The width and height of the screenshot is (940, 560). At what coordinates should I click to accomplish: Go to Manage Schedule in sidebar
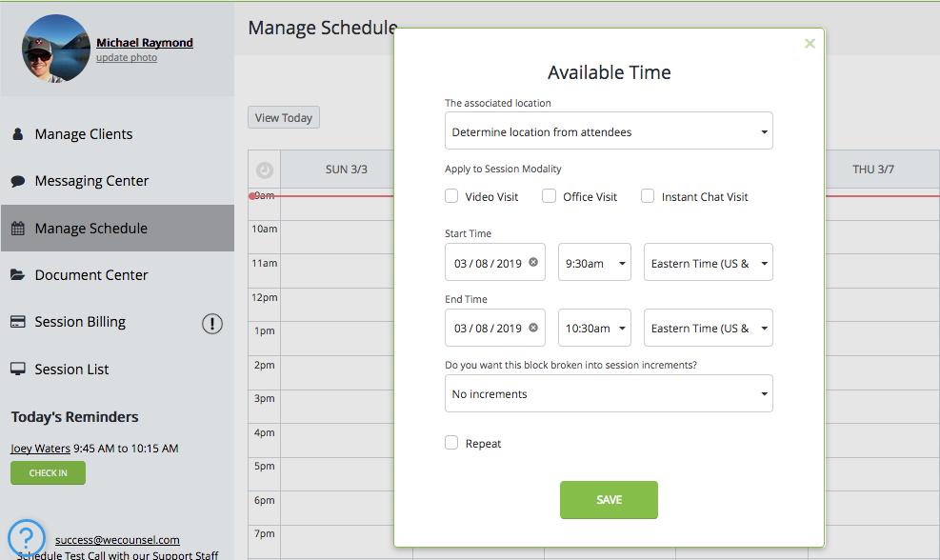point(90,229)
